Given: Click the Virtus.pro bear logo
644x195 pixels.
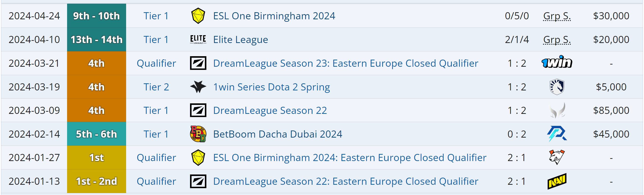Looking at the screenshot, I should [x=557, y=157].
